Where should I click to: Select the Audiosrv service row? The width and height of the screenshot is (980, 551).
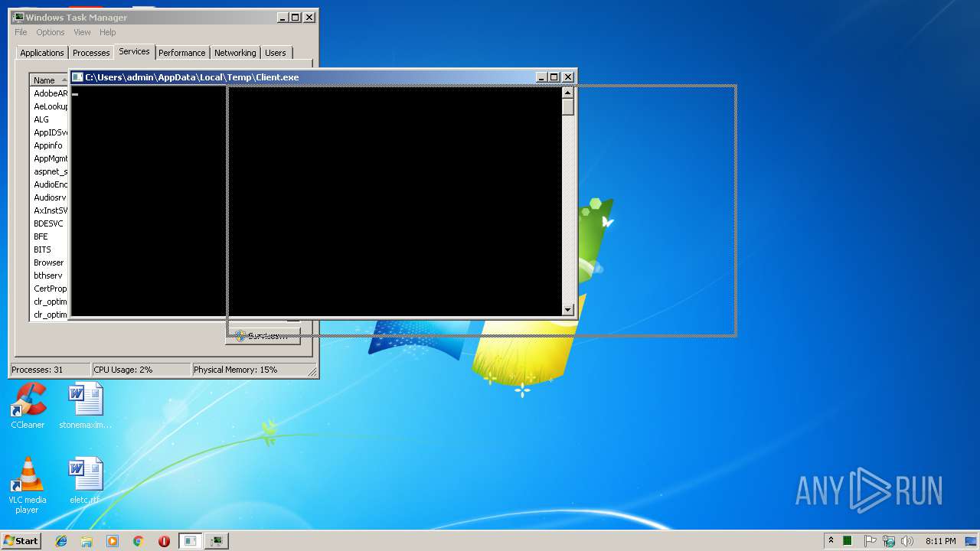click(50, 197)
